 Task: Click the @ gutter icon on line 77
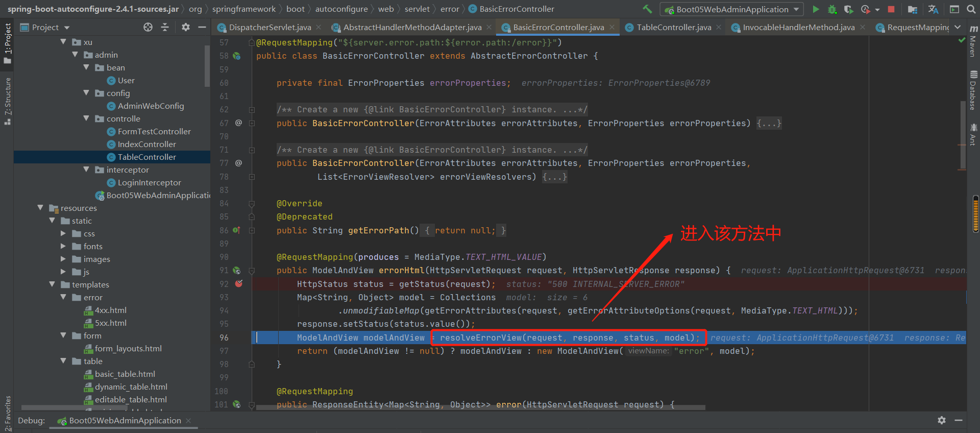pyautogui.click(x=238, y=163)
